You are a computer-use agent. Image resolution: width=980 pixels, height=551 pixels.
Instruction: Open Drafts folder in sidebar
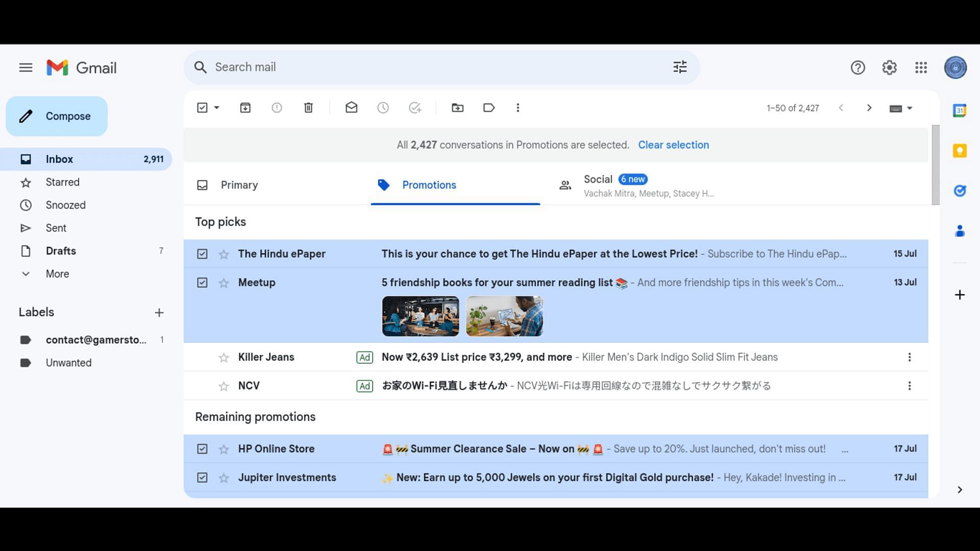pyautogui.click(x=86, y=251)
